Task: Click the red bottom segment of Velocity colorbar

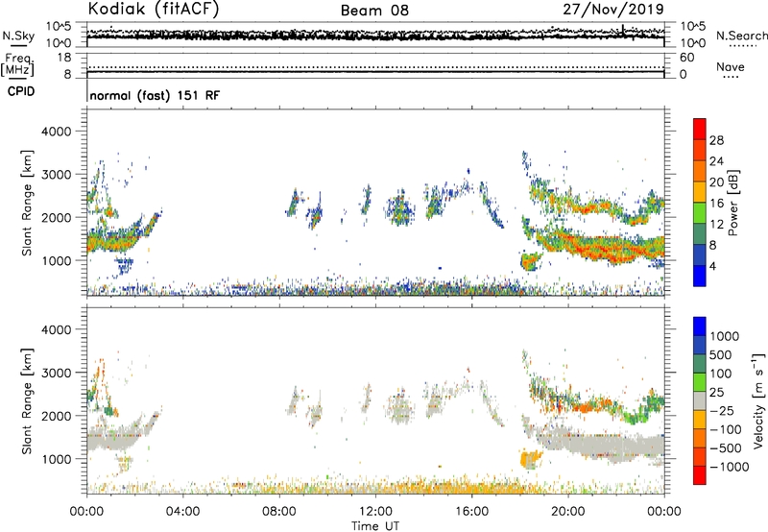Action: point(700,475)
